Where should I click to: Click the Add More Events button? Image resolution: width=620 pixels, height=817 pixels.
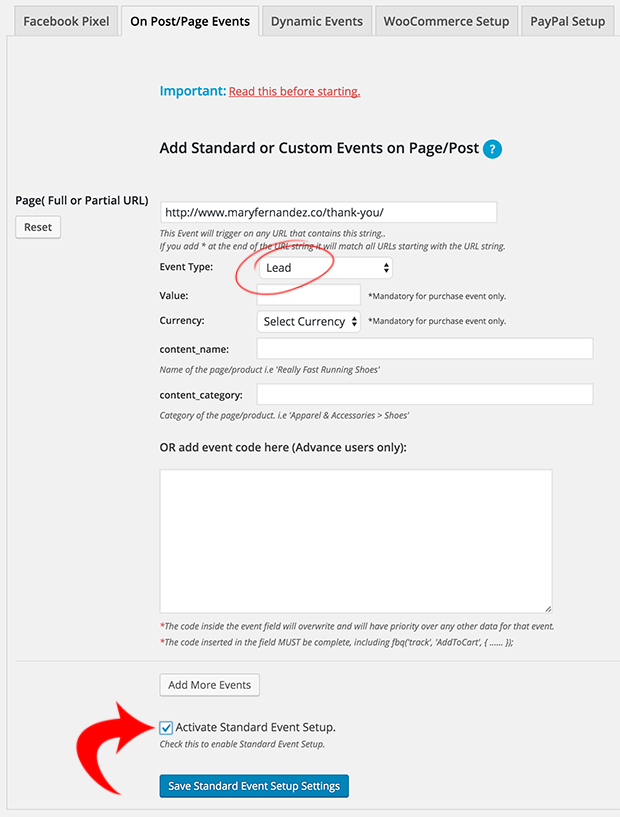click(209, 685)
